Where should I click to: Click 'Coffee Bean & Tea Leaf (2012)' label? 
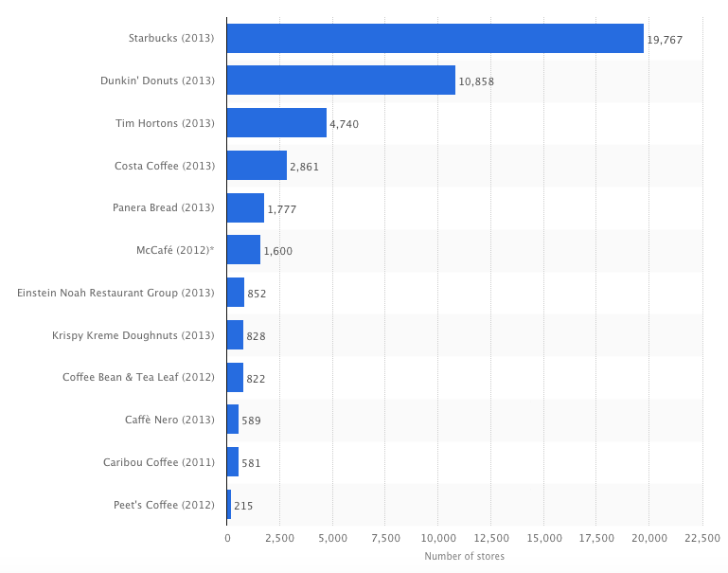click(138, 377)
